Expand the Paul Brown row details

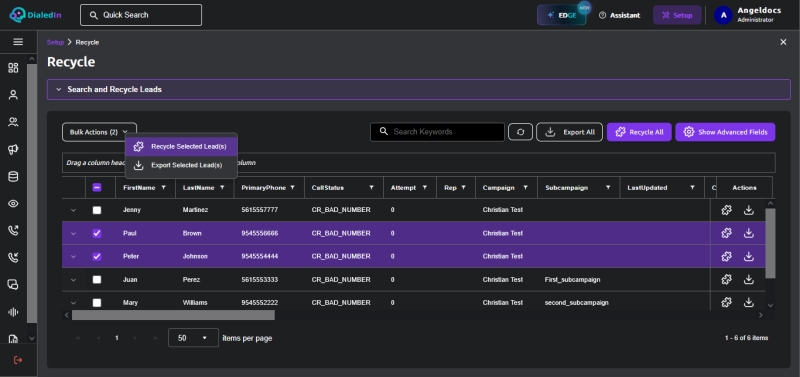(73, 233)
